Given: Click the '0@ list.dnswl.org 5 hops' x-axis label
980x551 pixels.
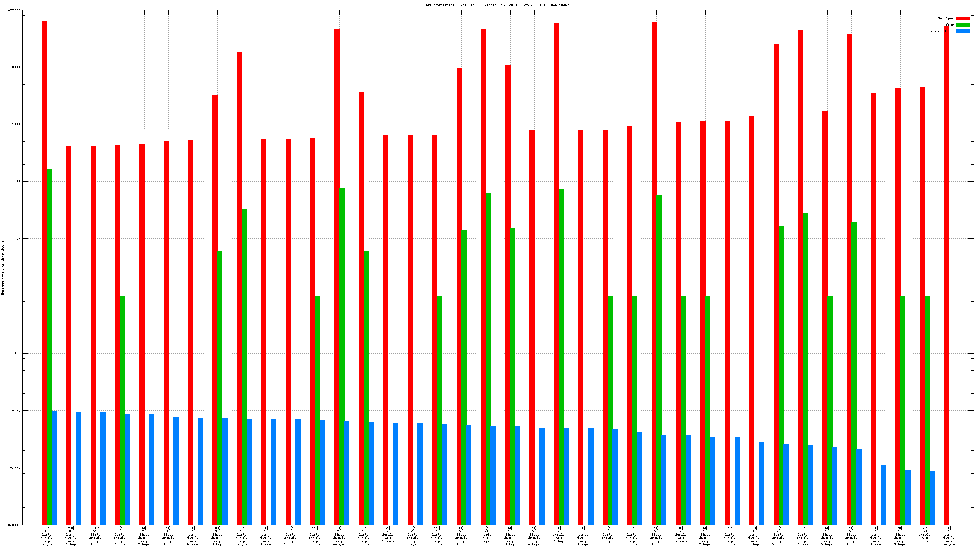Looking at the screenshot, I should click(681, 534).
